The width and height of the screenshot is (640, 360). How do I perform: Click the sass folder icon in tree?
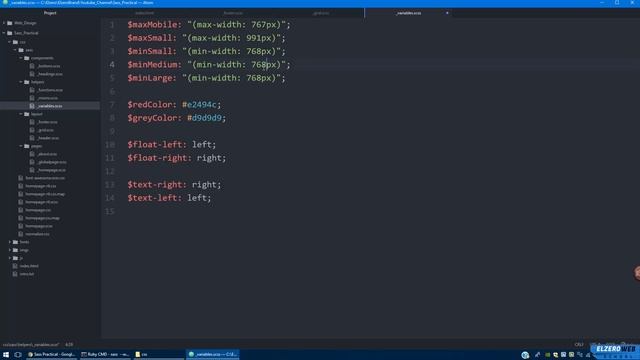coord(21,50)
